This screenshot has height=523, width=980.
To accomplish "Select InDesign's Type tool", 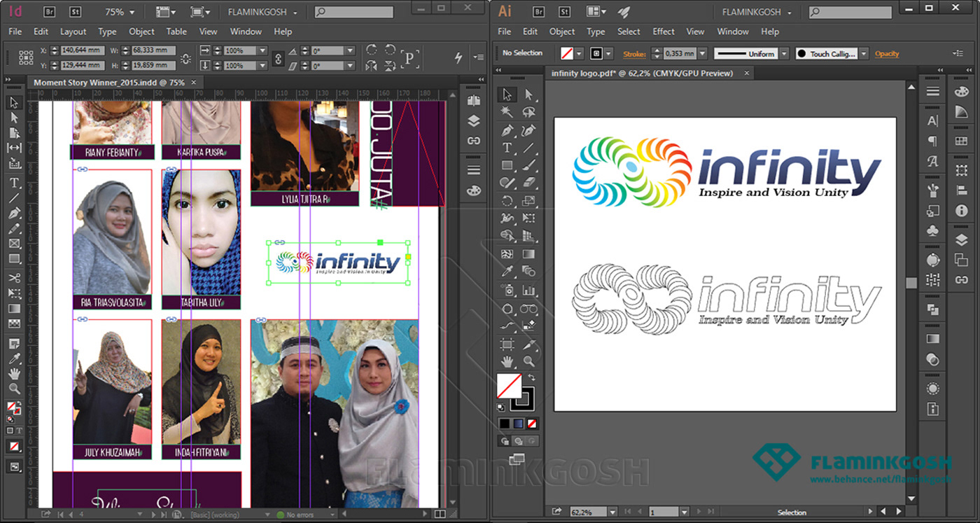I will point(14,183).
